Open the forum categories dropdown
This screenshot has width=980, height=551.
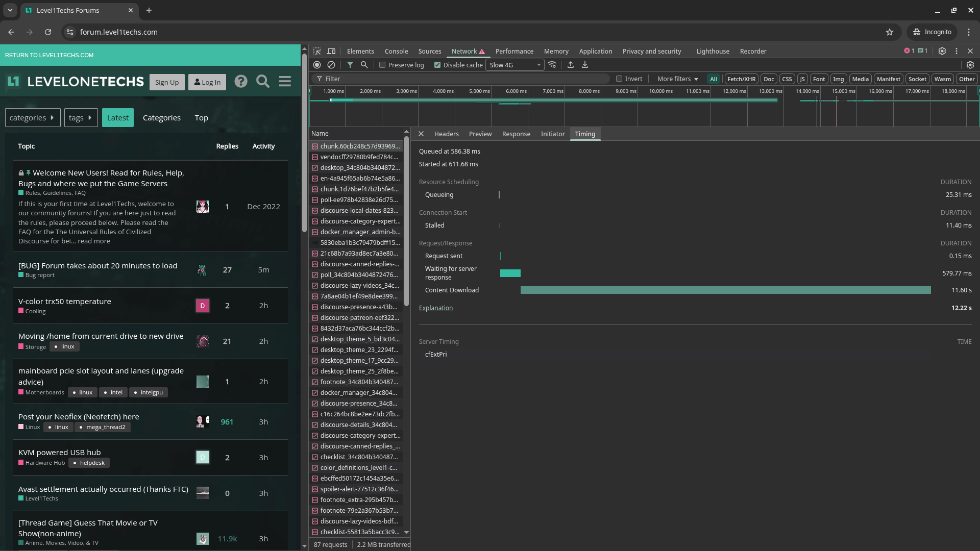coord(33,118)
